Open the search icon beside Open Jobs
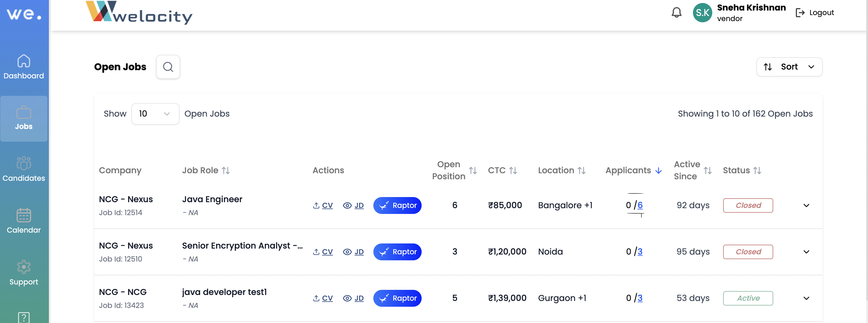The image size is (868, 323). [168, 67]
